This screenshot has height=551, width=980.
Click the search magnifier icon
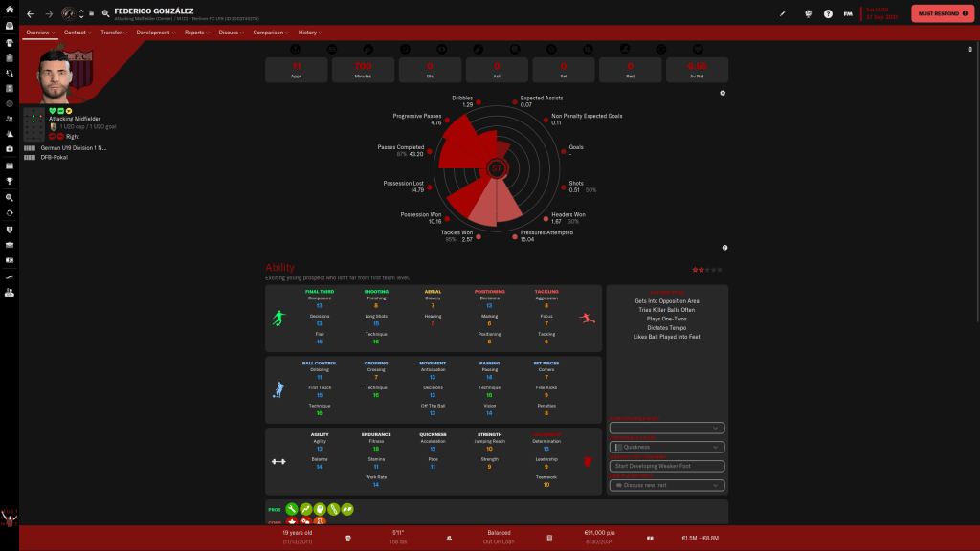coord(104,14)
